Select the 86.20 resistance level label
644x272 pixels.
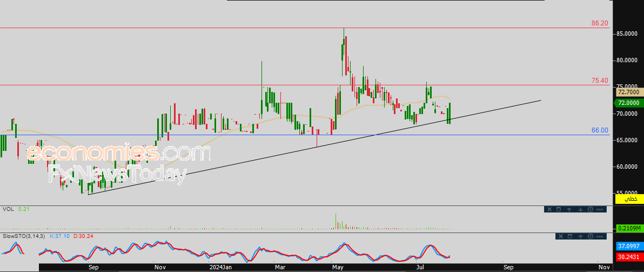(x=600, y=23)
